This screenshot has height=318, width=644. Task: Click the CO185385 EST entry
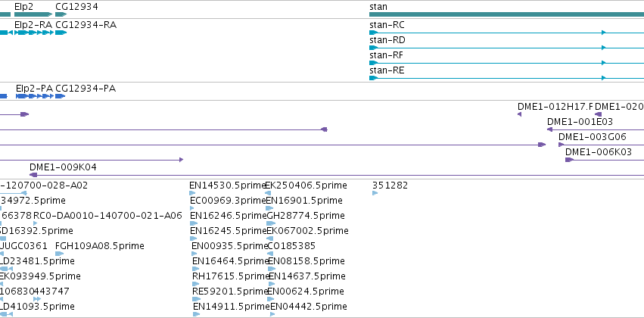pyautogui.click(x=291, y=246)
